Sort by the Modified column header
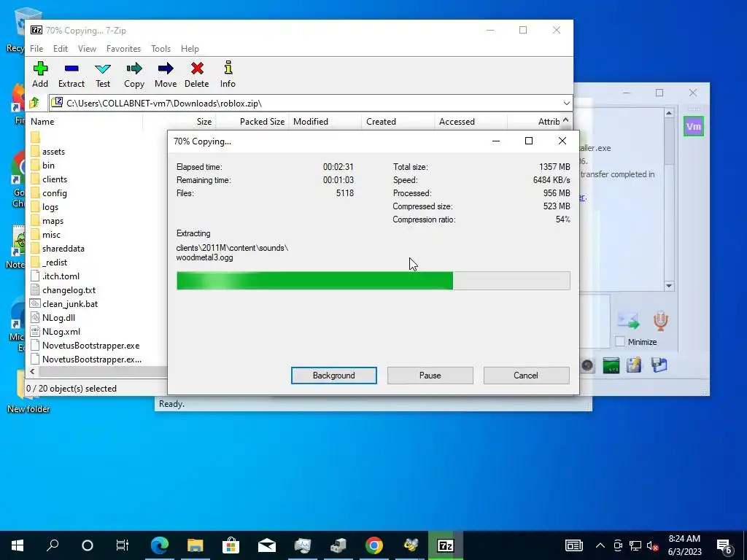747x560 pixels. [325, 122]
